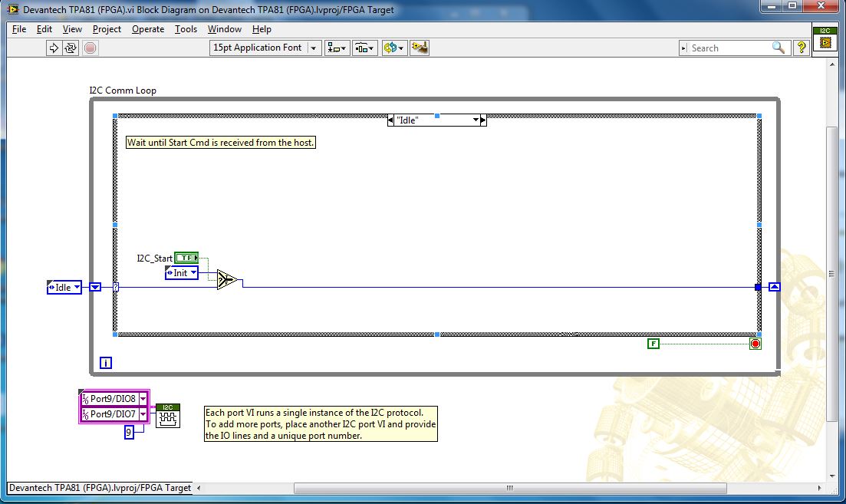Open the Help menu
The image size is (846, 504).
(262, 29)
